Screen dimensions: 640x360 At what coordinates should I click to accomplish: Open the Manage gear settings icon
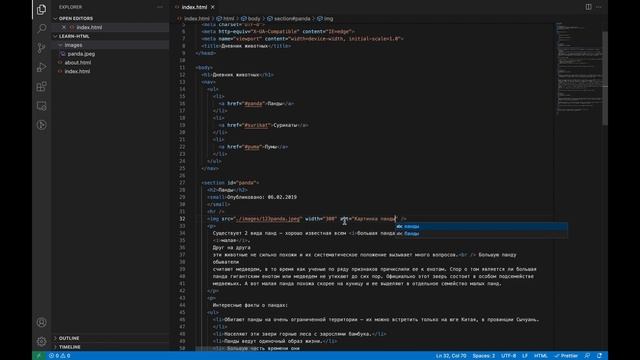click(x=41, y=341)
